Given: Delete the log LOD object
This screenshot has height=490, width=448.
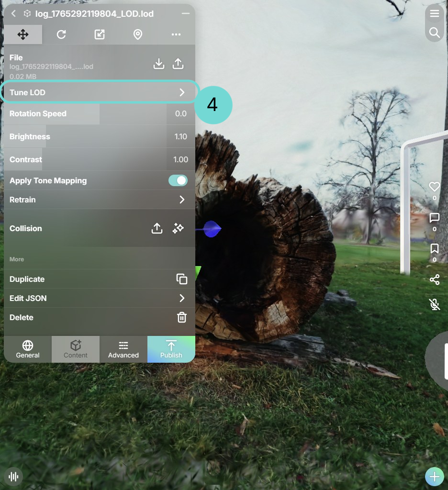Looking at the screenshot, I should coord(181,317).
